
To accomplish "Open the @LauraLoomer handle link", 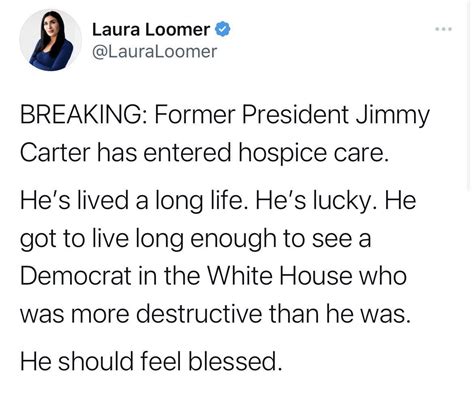I will click(x=154, y=52).
